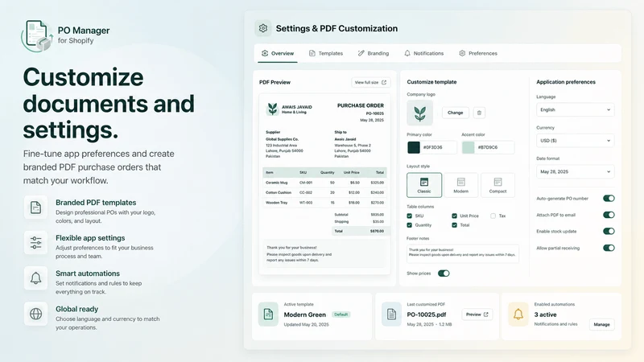Click the Modern Green template name
644x362 pixels.
click(305, 315)
